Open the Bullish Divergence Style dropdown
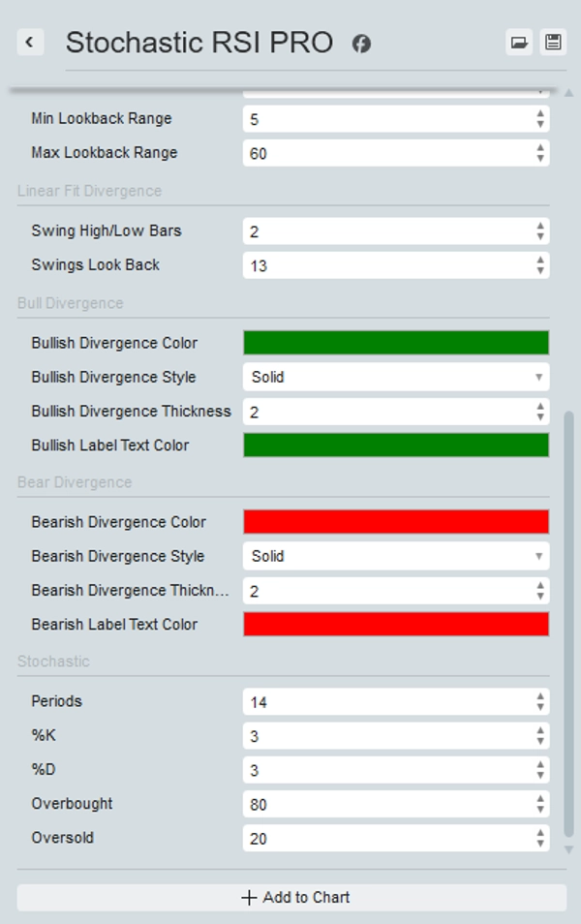The image size is (581, 924). [x=395, y=377]
